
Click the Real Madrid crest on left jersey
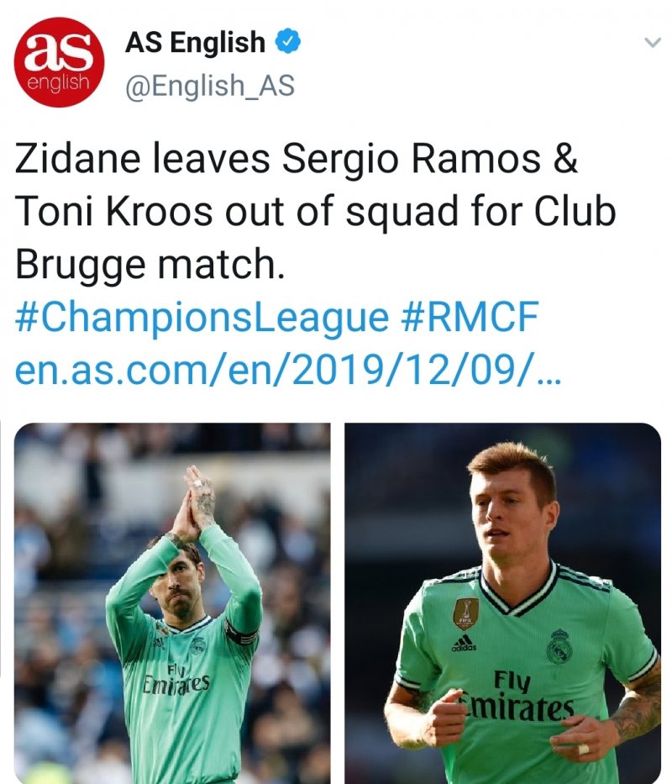[197, 645]
